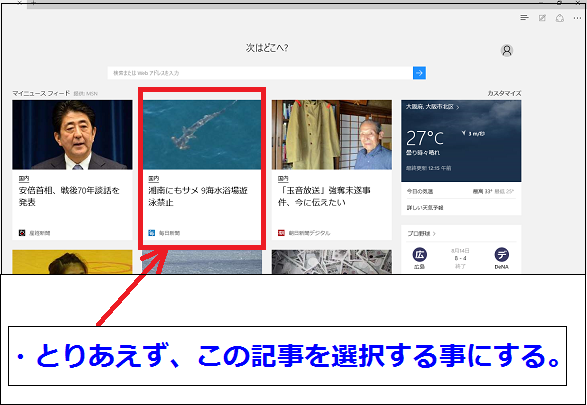This screenshot has width=587, height=405.
Task: Select the 産経新聞 source name
Action: pos(39,233)
